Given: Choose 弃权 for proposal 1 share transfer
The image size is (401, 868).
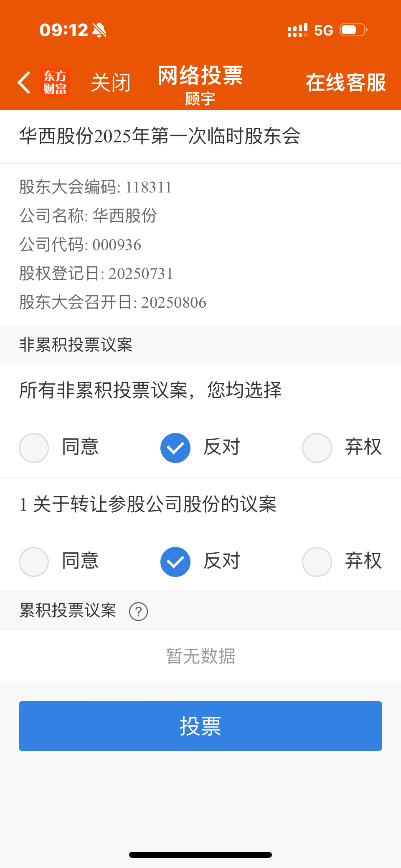Looking at the screenshot, I should 342,562.
